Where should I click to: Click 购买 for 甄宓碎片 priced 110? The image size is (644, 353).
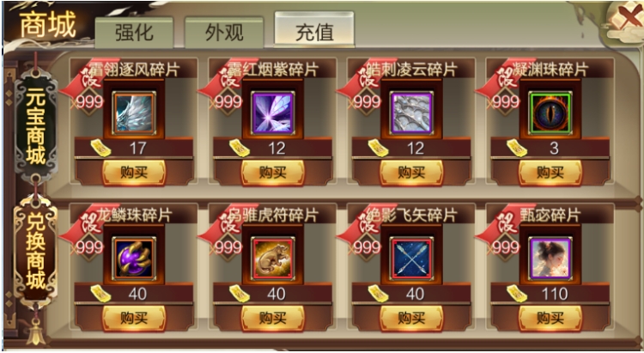(x=550, y=318)
